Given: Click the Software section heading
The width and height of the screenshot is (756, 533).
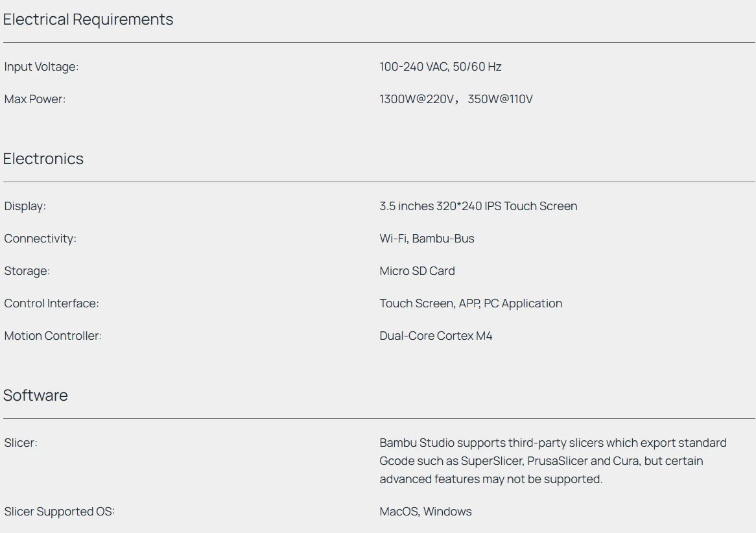Looking at the screenshot, I should coord(36,396).
